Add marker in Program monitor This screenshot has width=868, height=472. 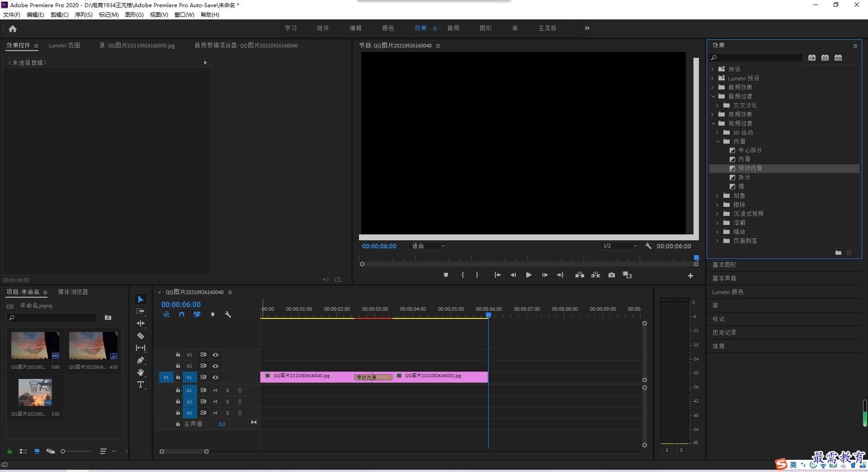point(446,275)
